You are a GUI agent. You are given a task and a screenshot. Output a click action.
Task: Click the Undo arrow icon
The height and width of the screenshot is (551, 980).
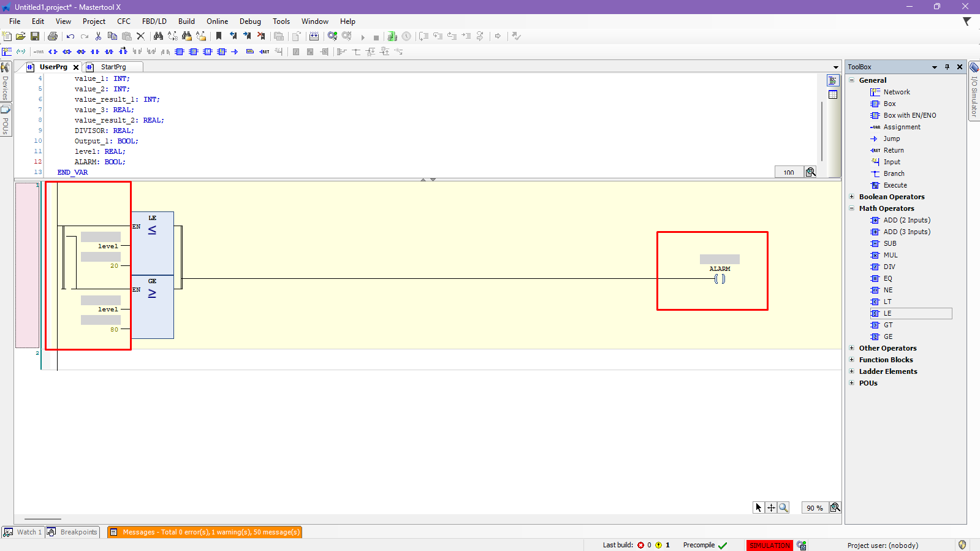(x=70, y=36)
